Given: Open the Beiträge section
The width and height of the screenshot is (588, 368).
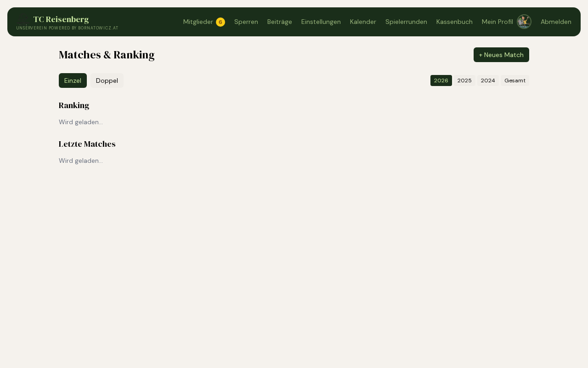Looking at the screenshot, I should [280, 22].
